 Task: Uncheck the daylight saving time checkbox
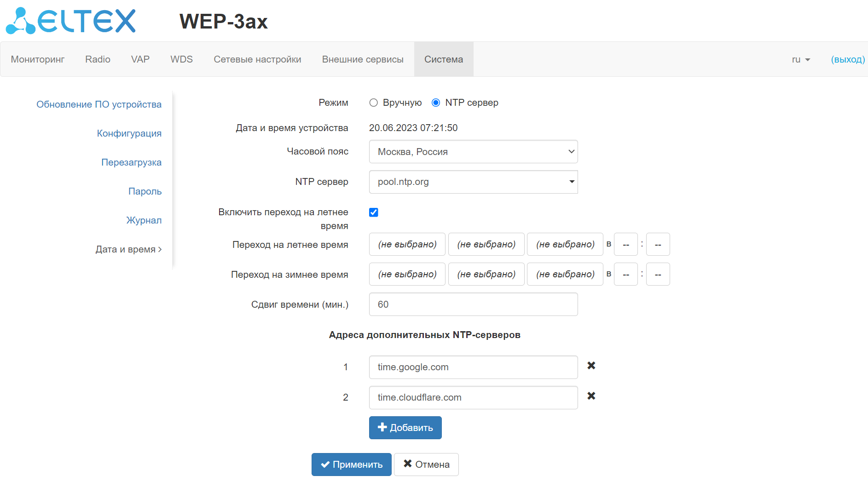coord(374,212)
